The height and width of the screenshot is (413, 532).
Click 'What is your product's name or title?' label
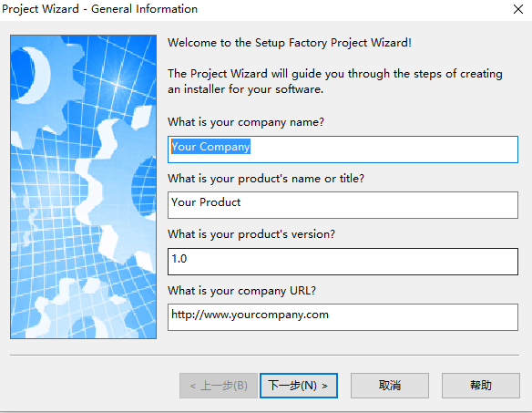coord(266,179)
